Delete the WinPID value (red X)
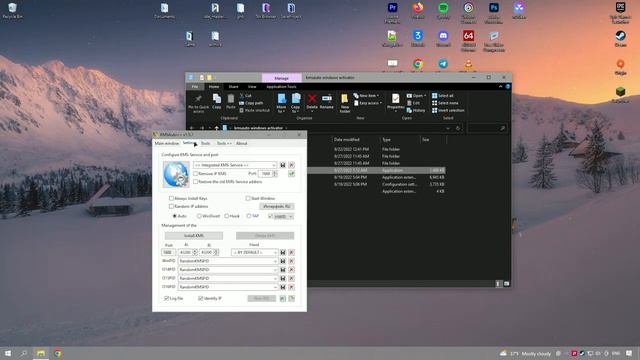The height and width of the screenshot is (360, 640). [291, 261]
